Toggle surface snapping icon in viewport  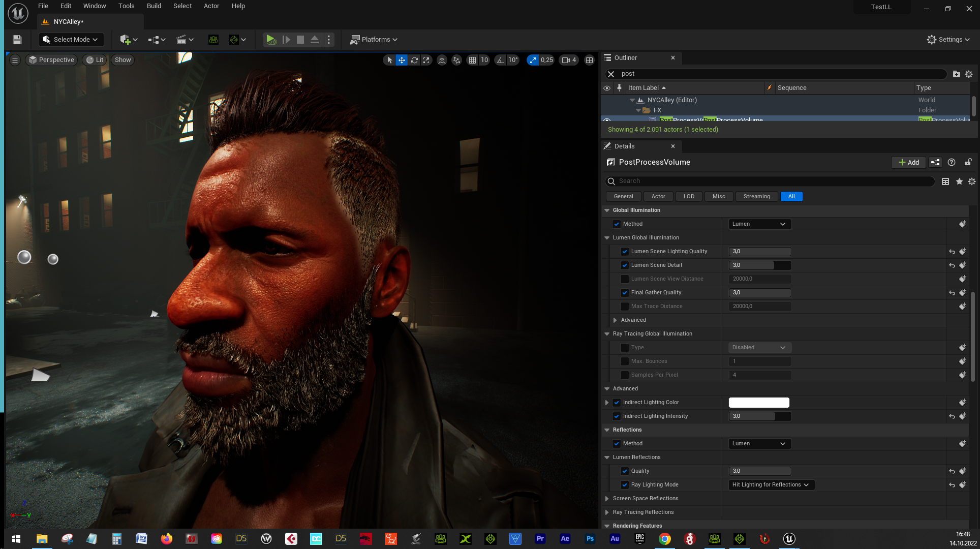coord(457,60)
